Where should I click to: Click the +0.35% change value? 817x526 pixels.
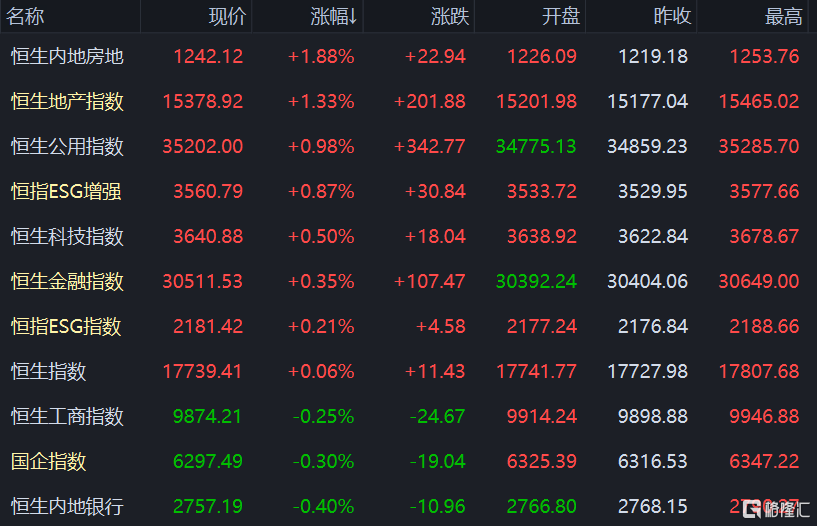pos(321,281)
